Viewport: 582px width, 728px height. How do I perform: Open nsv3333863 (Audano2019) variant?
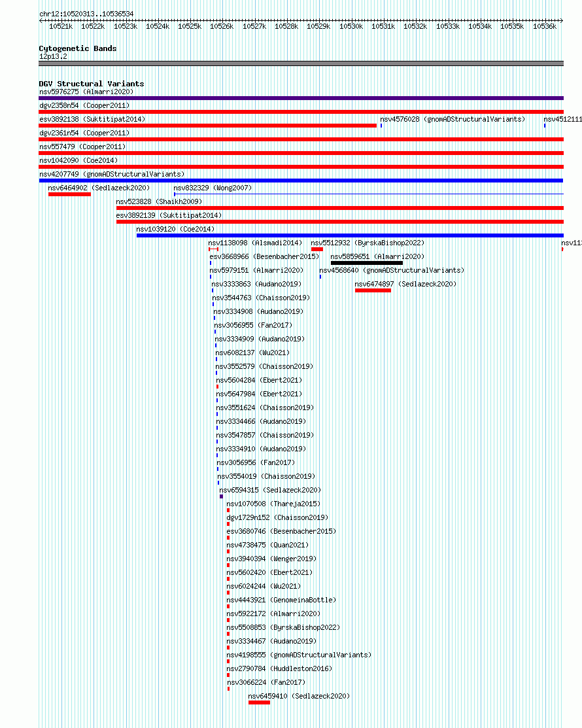pos(256,284)
